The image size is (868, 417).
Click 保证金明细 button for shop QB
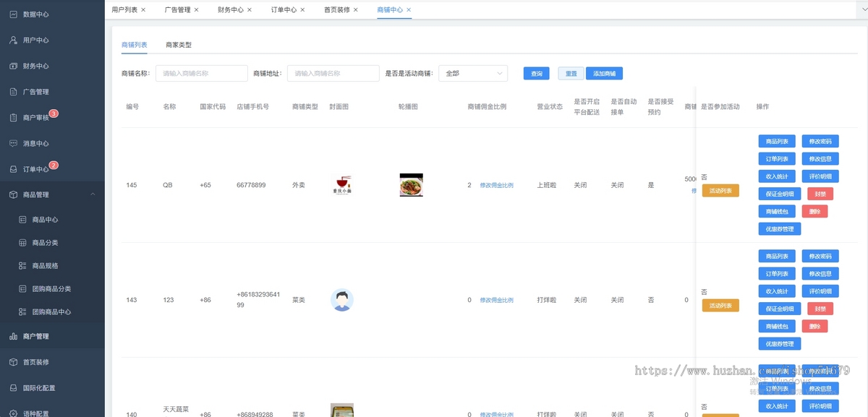pos(780,194)
